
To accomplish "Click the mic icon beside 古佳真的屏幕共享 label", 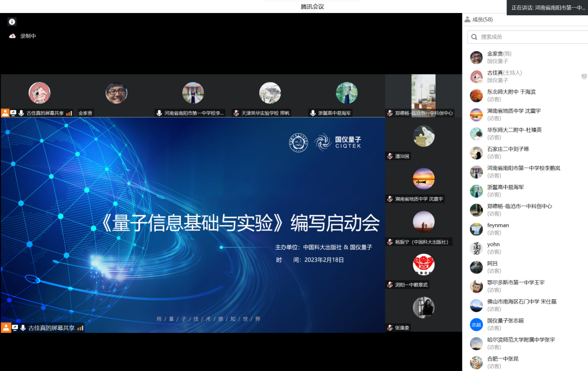I will (21, 113).
